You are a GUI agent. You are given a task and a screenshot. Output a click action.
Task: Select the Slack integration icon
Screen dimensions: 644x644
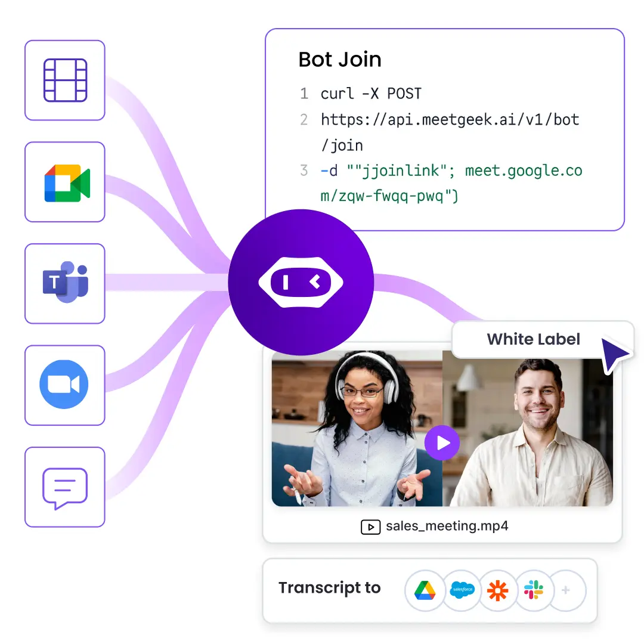[x=533, y=590]
